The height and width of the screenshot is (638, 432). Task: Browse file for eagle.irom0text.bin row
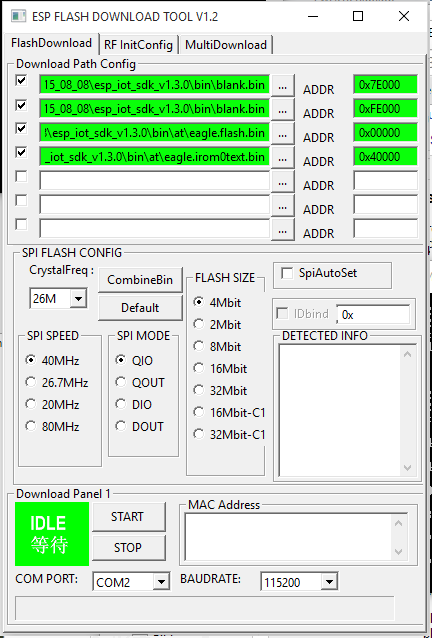tap(283, 158)
